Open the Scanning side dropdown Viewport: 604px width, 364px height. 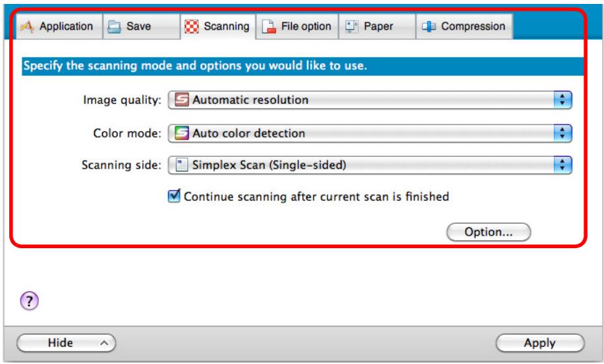[x=370, y=165]
